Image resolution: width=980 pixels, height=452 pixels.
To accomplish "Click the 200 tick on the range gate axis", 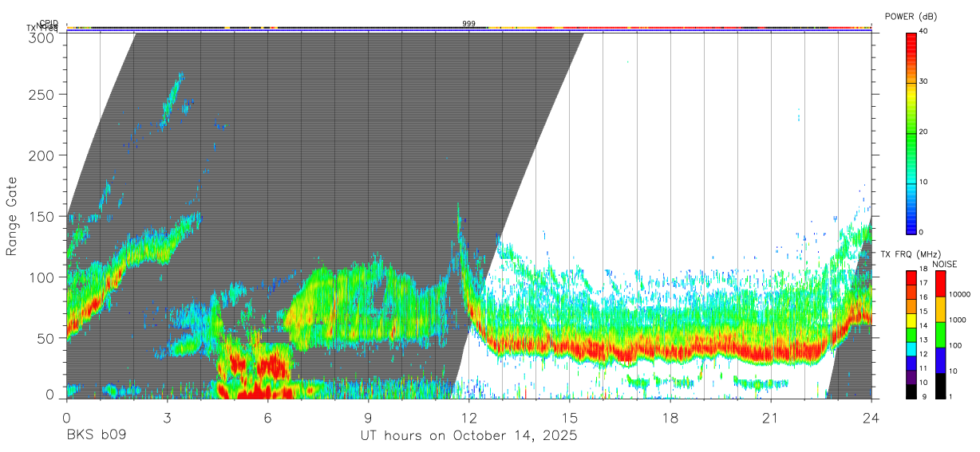I will coord(41,155).
